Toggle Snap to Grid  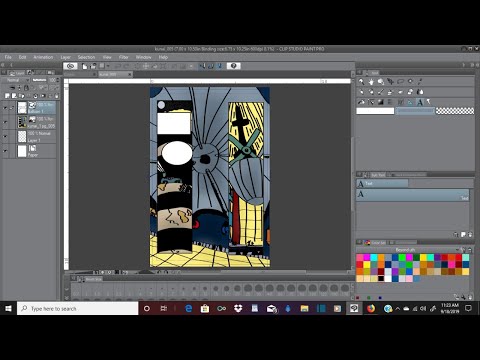pos(220,66)
